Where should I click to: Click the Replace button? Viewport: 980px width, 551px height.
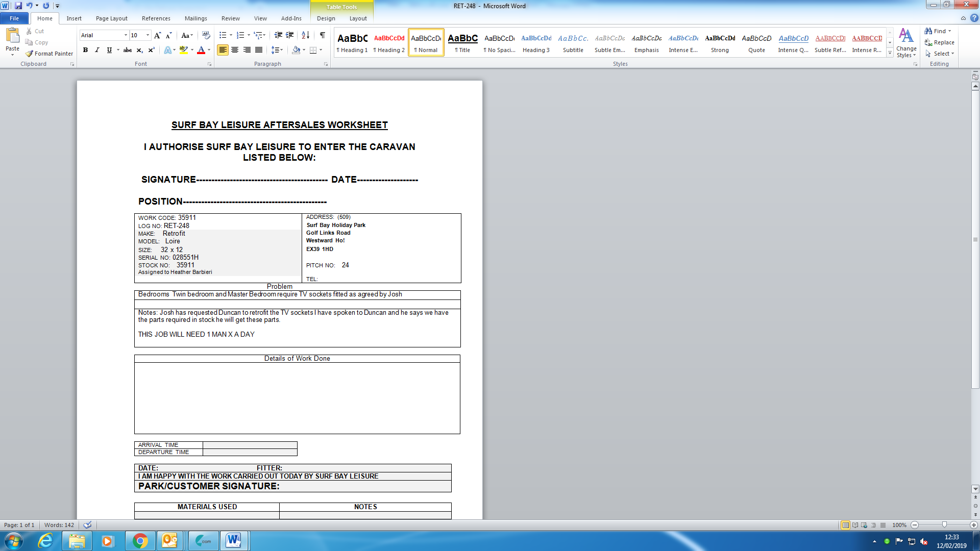tap(939, 42)
